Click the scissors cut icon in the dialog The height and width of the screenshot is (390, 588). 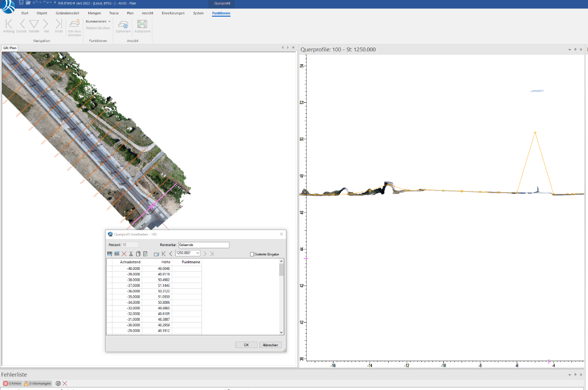click(x=131, y=254)
